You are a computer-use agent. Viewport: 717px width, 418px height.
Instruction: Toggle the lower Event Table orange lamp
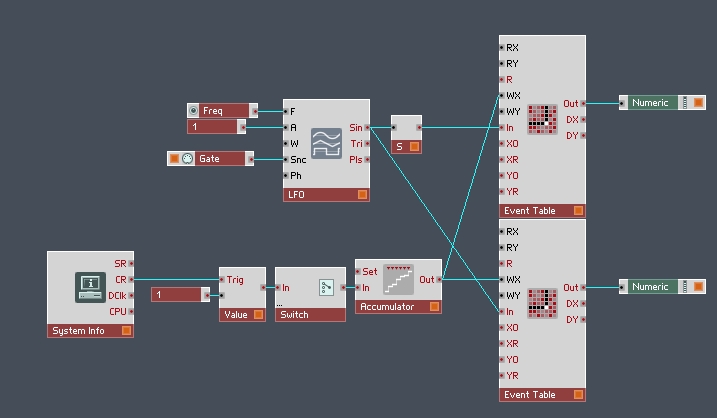pos(578,394)
